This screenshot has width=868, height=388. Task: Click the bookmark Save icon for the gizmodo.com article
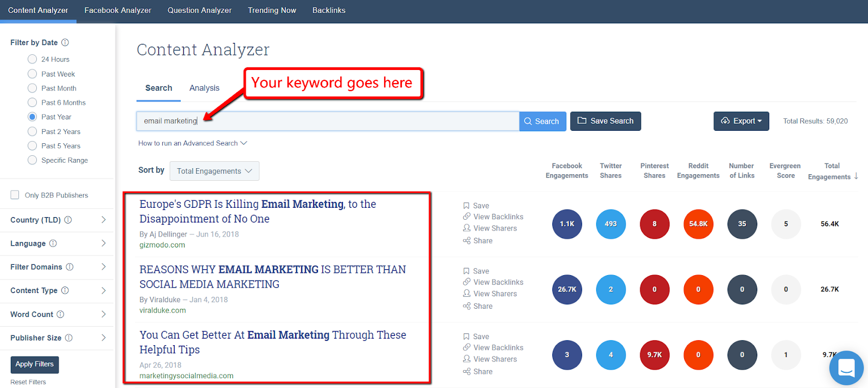[466, 206]
